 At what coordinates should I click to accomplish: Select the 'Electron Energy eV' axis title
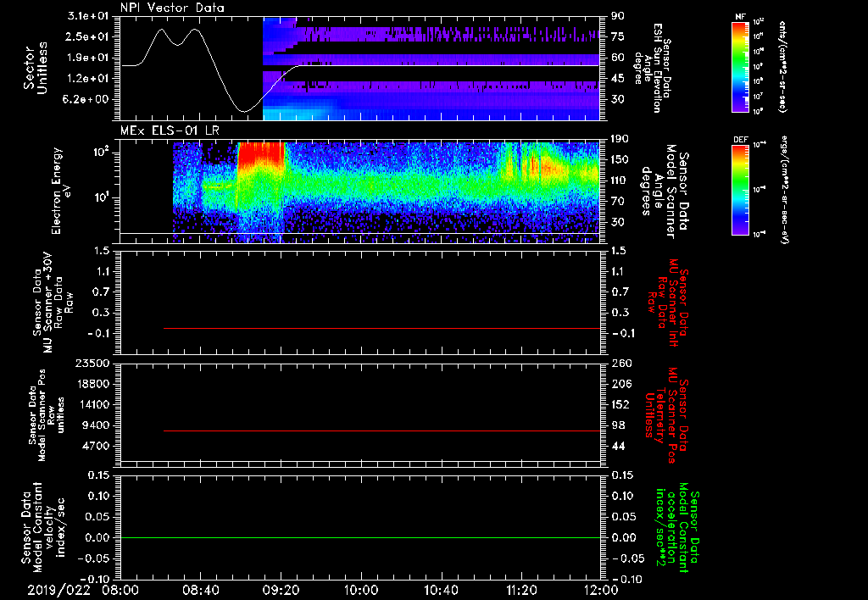tap(61, 191)
